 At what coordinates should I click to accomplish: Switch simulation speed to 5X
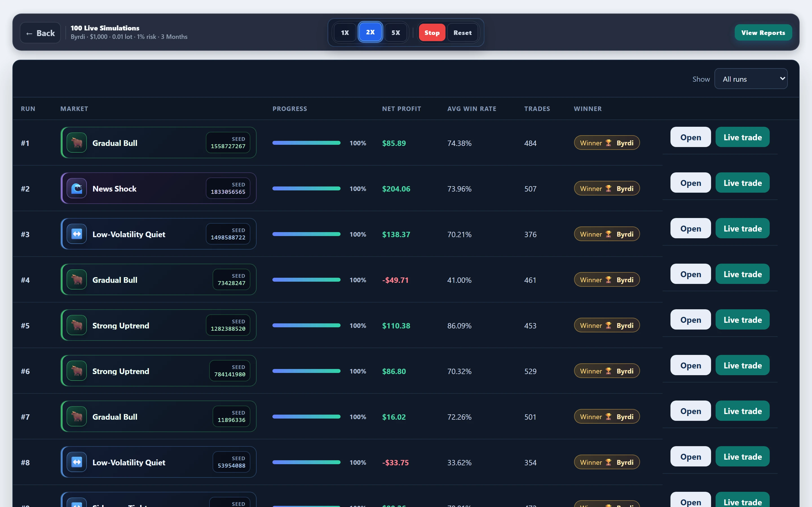tap(396, 32)
